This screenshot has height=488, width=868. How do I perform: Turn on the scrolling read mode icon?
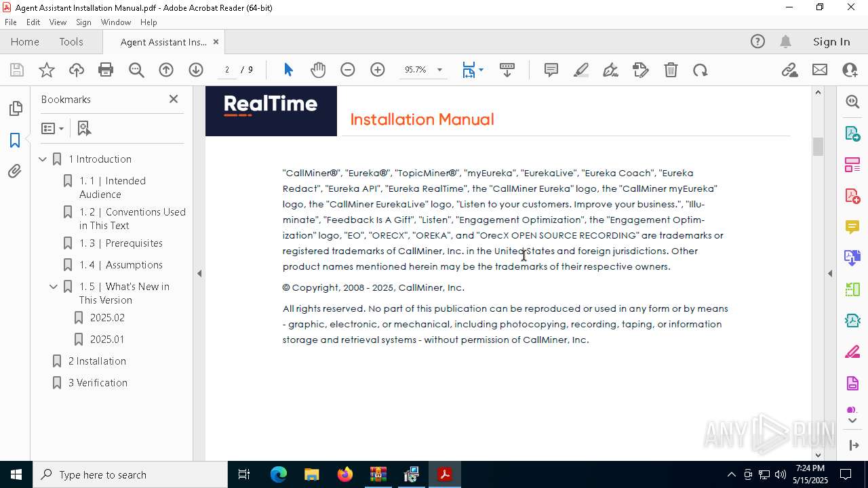pos(507,70)
